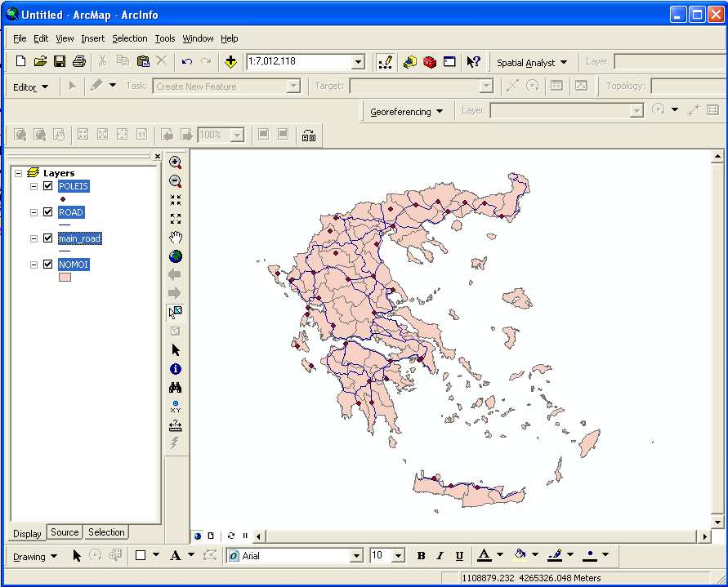Toggle bold text formatting

pos(421,555)
